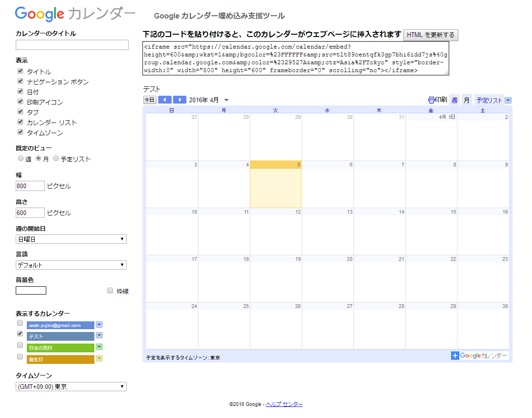Screen dimensions: 532x418
Task: Open calendar list dropdown beside 予定リスト tab
Action: coord(508,100)
